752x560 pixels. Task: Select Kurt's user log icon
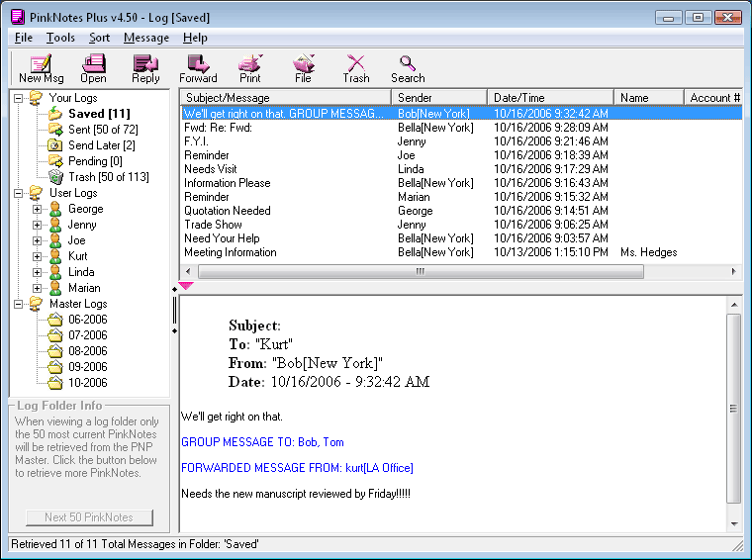click(x=55, y=256)
